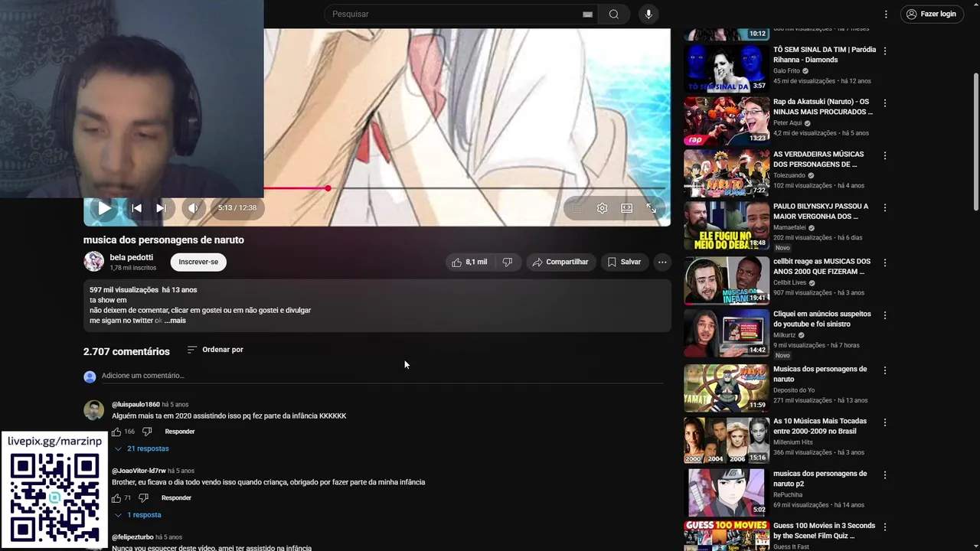Screen dimensions: 980x551
Task: Like the @JoaoVitor-ld7rw comment
Action: 116,498
